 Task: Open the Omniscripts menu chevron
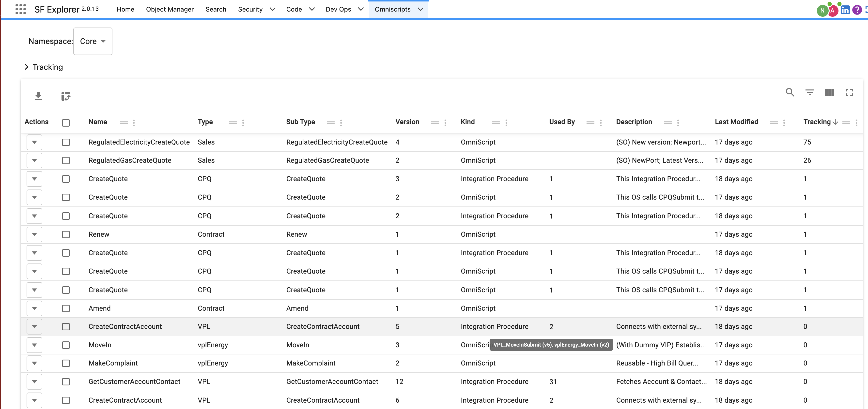(420, 9)
